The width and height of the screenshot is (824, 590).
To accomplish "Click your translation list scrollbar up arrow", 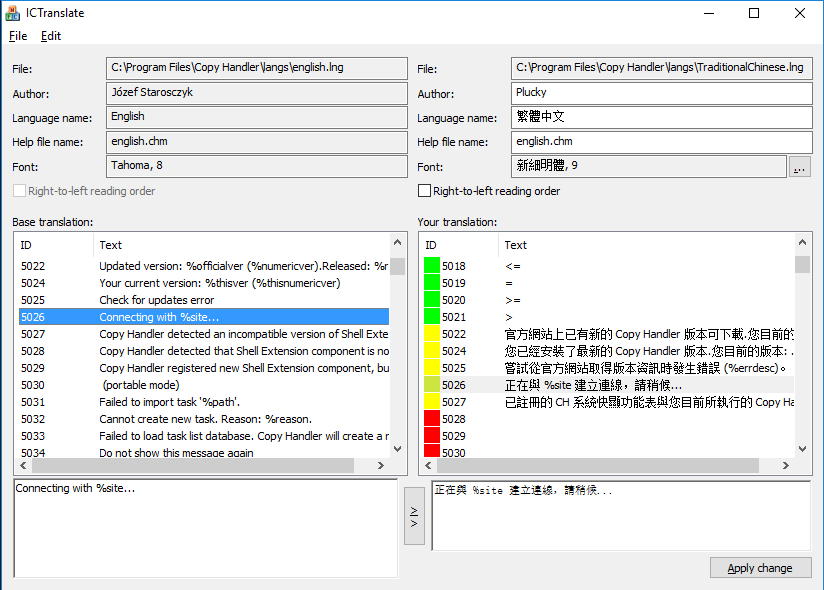I will pyautogui.click(x=802, y=242).
